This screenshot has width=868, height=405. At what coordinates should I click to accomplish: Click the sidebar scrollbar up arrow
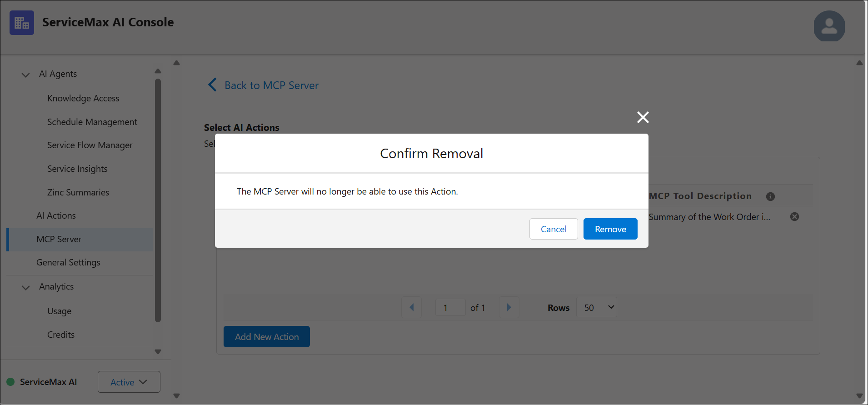coord(158,70)
